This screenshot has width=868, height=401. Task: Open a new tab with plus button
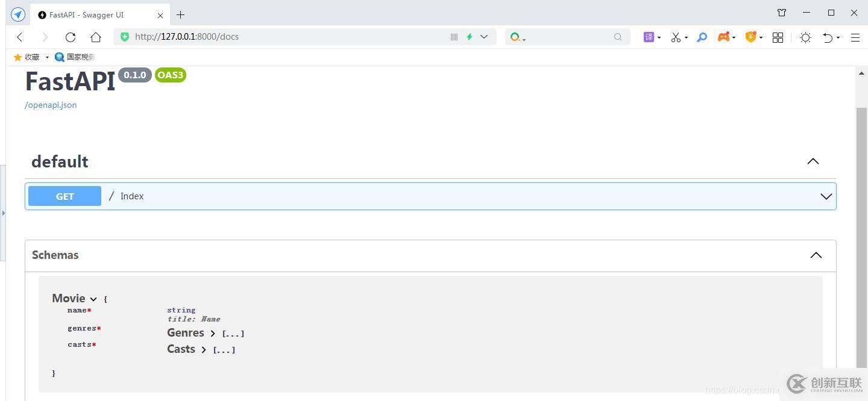click(180, 14)
